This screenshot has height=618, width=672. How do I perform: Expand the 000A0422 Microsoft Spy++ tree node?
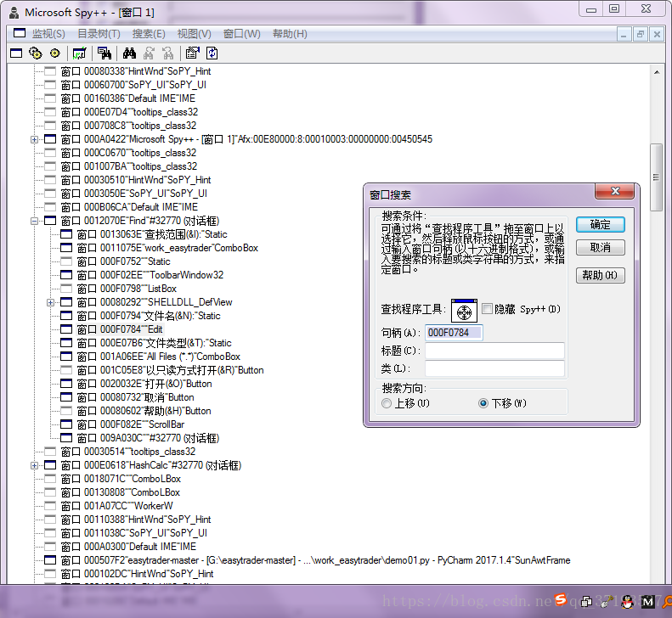[34, 139]
